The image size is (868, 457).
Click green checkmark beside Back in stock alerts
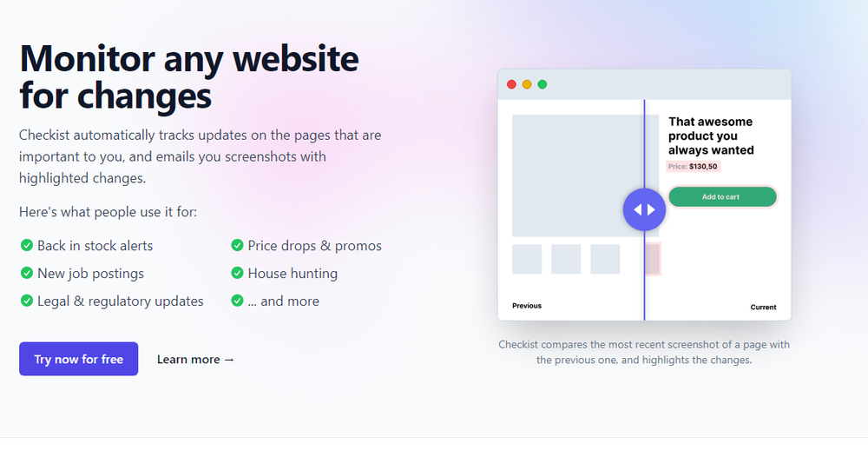(27, 245)
